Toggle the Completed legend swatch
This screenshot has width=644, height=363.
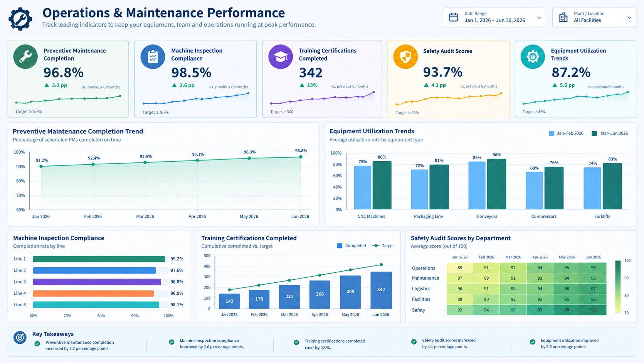pos(340,246)
